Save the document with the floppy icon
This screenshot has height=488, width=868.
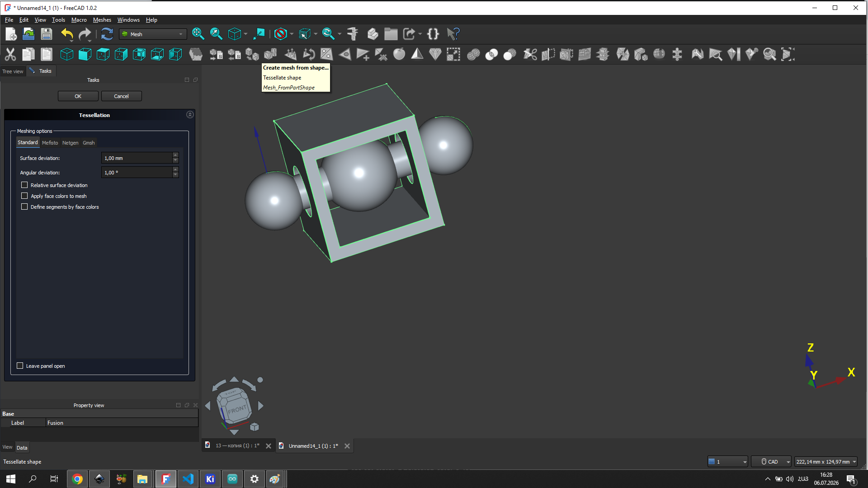(x=47, y=34)
